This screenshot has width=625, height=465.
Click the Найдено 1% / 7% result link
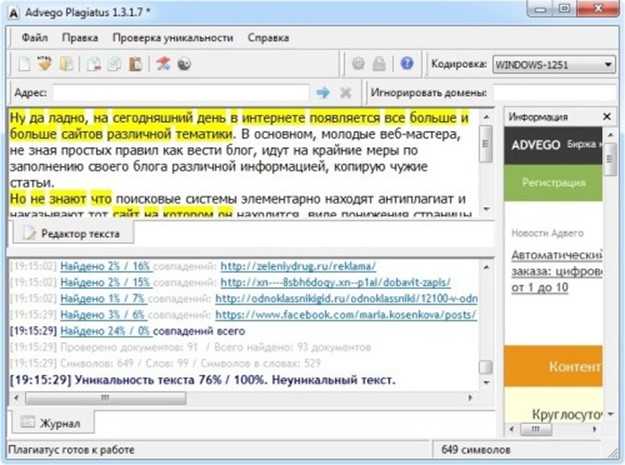(x=103, y=298)
